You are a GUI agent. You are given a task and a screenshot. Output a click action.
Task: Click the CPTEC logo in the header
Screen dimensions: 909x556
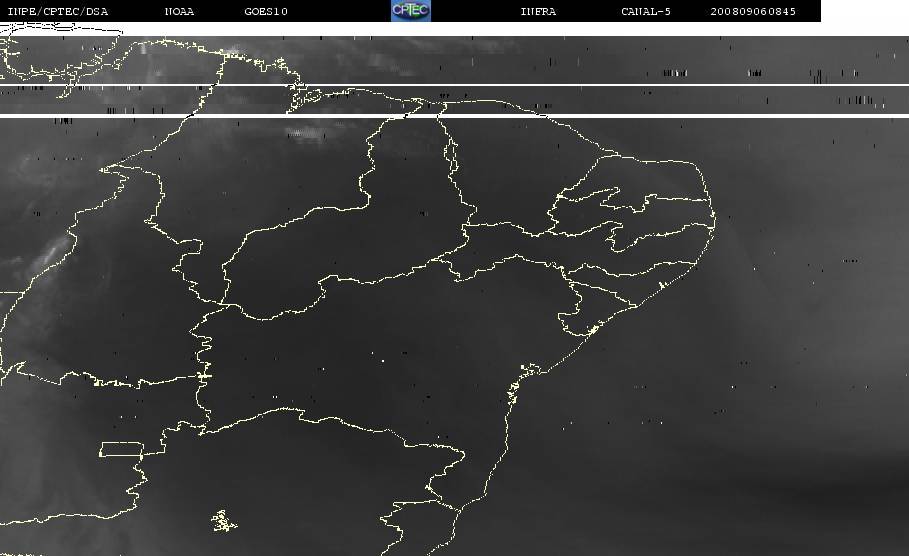411,11
